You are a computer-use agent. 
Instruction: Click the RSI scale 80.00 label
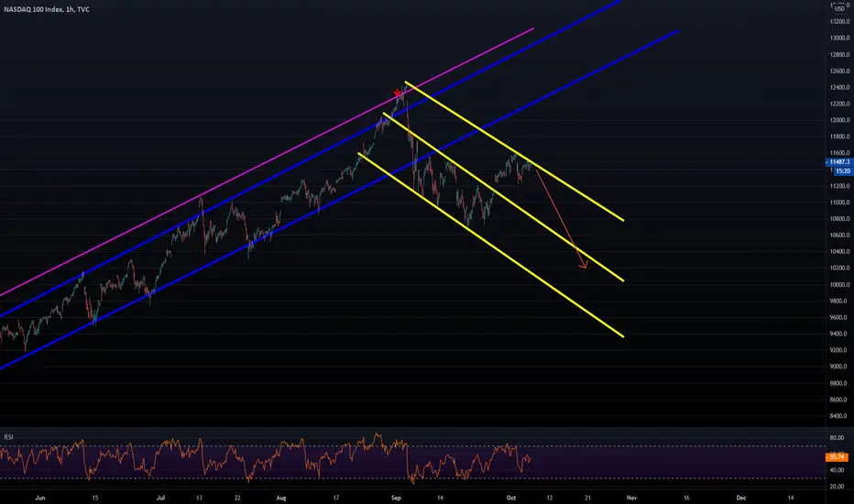tap(837, 437)
